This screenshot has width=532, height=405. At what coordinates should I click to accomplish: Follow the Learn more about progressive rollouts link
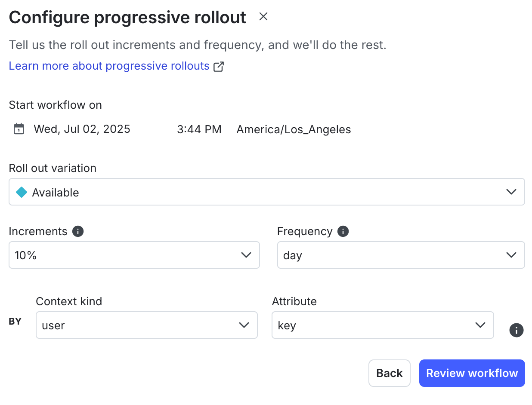(x=109, y=66)
